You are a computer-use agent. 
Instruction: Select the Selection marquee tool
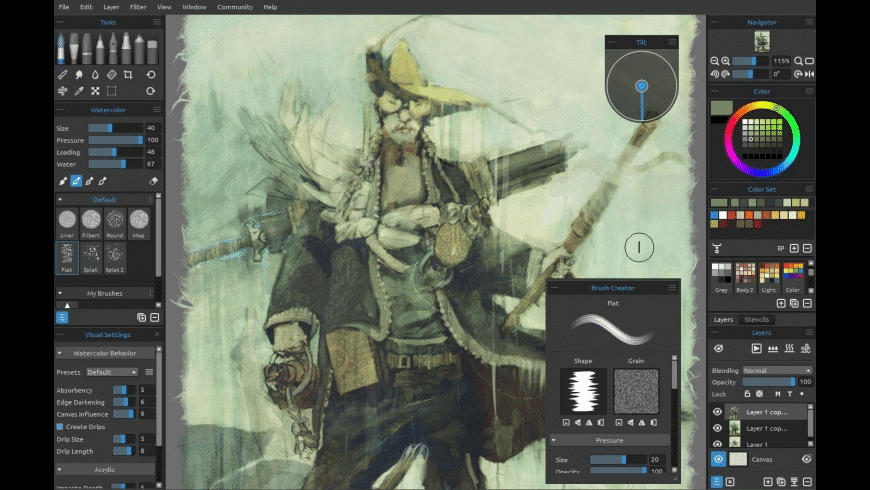click(112, 91)
